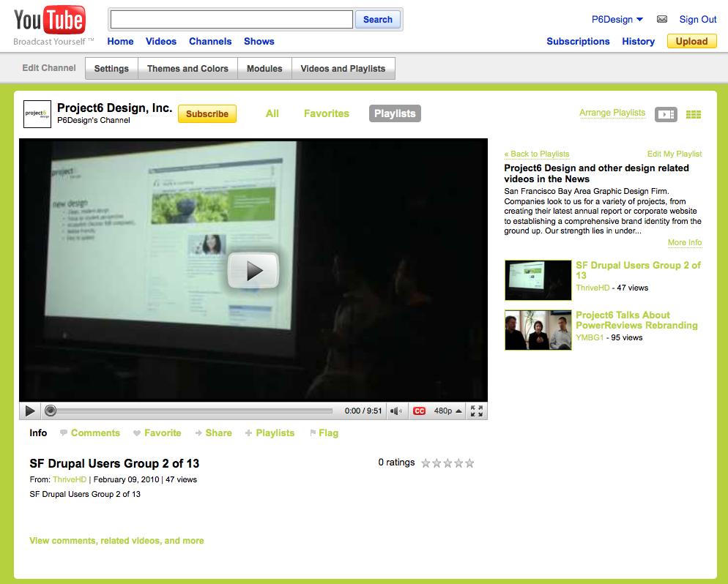Open the Comments tab
728x584 pixels.
click(90, 433)
